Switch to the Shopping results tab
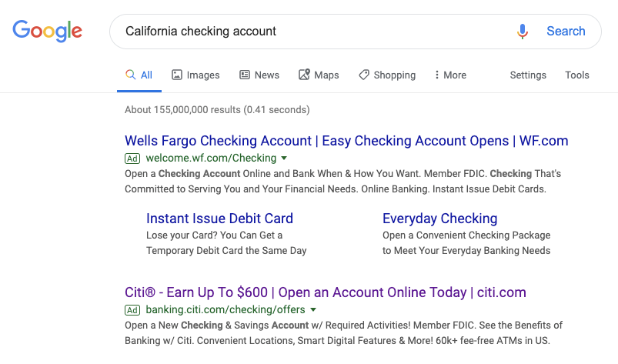The width and height of the screenshot is (618, 364). pyautogui.click(x=394, y=75)
